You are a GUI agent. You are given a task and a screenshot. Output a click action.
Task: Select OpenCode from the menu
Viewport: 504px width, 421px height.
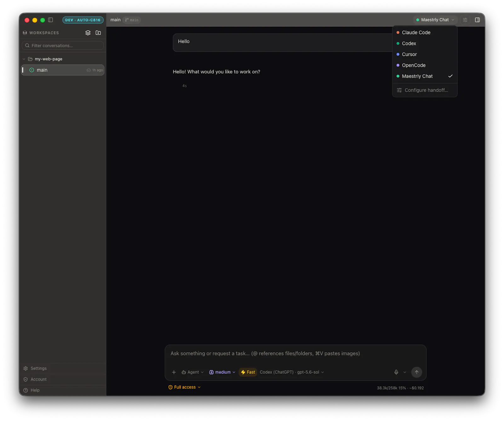click(425, 65)
